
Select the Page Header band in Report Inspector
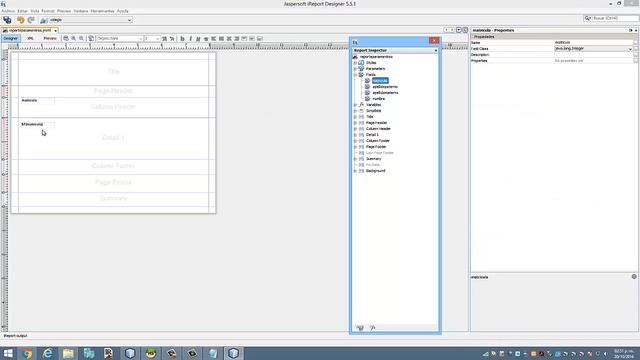point(376,123)
